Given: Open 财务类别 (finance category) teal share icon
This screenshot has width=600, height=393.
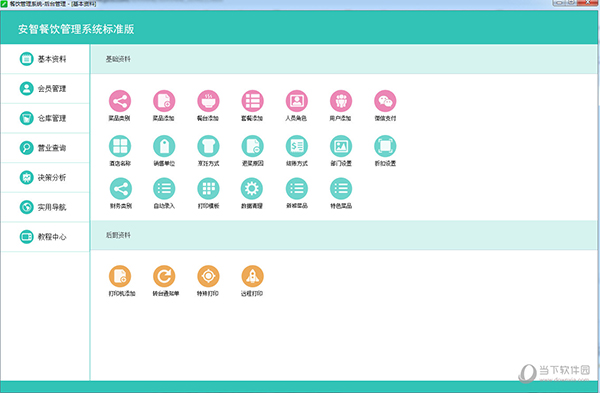Looking at the screenshot, I should (121, 189).
